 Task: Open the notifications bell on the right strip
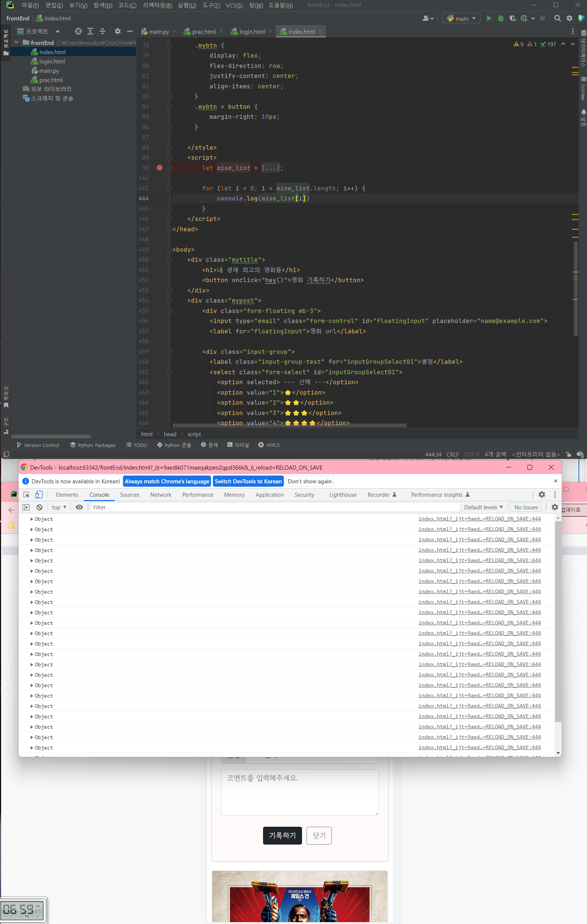583,112
